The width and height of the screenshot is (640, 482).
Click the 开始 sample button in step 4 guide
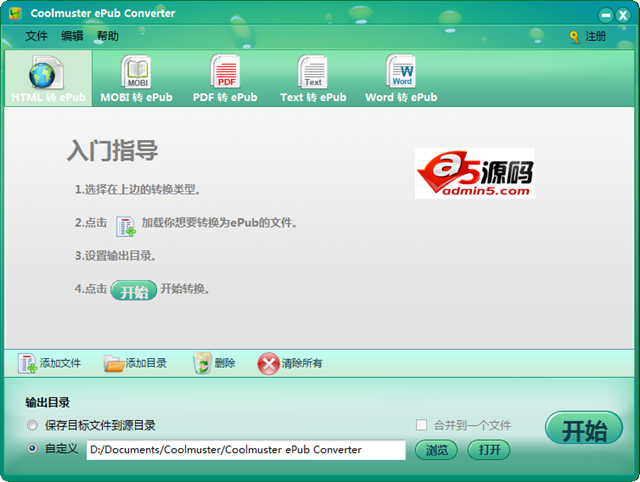[x=133, y=291]
